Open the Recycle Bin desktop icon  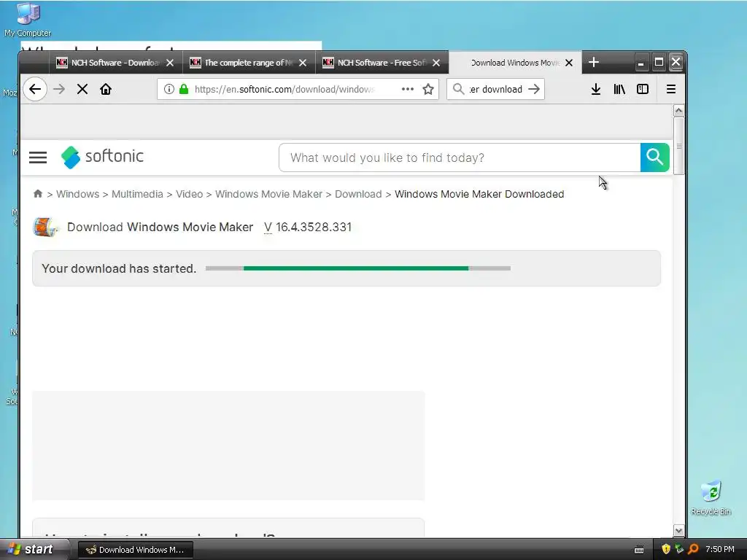tap(711, 498)
